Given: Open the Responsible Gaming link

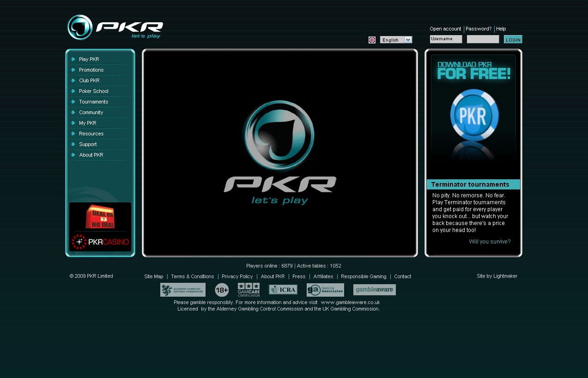Looking at the screenshot, I should click(x=364, y=276).
